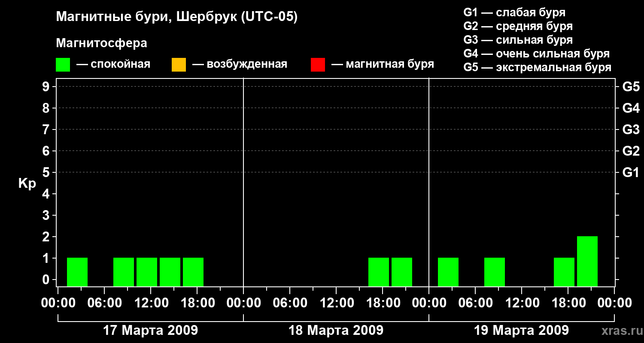644x343 pixels.
Task: Click the 'G1' marker on the right axis
Action: (631, 172)
